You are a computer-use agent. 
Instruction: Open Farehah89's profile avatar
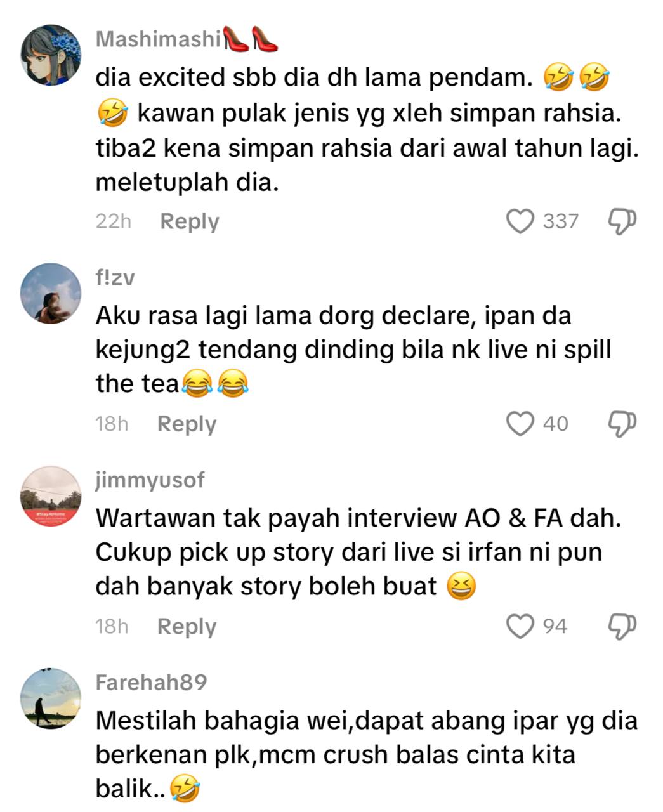(51, 698)
